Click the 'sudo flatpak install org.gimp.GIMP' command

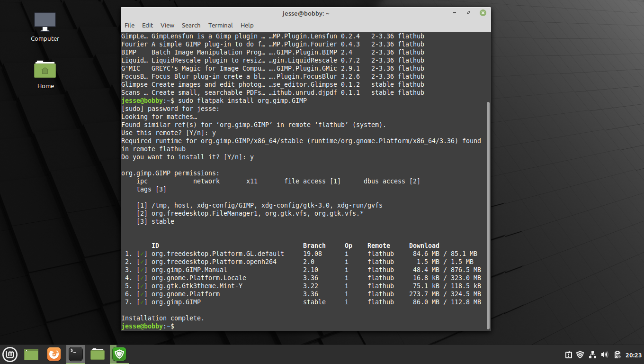coord(242,100)
